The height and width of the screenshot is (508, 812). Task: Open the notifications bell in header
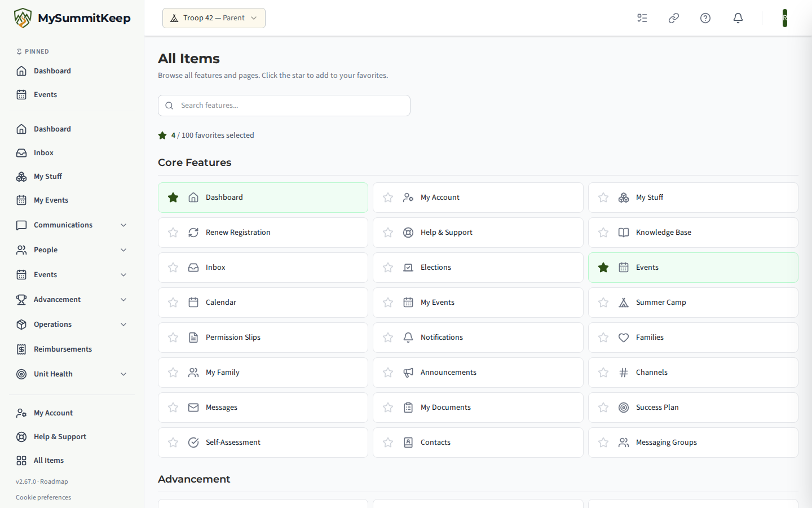coord(738,18)
